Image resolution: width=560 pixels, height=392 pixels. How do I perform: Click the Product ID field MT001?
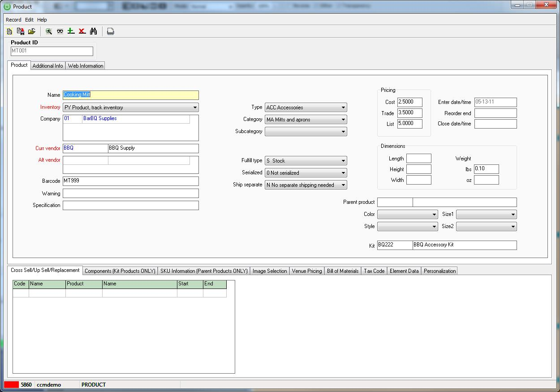tap(52, 51)
